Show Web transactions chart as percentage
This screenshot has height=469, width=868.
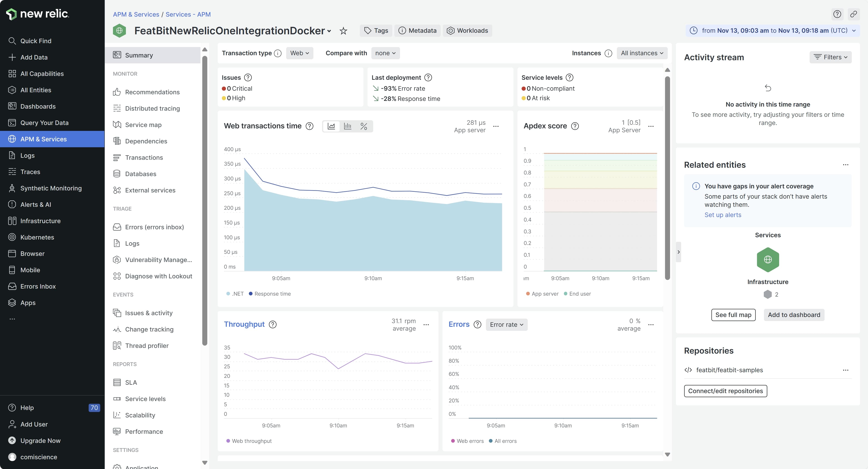pos(364,126)
